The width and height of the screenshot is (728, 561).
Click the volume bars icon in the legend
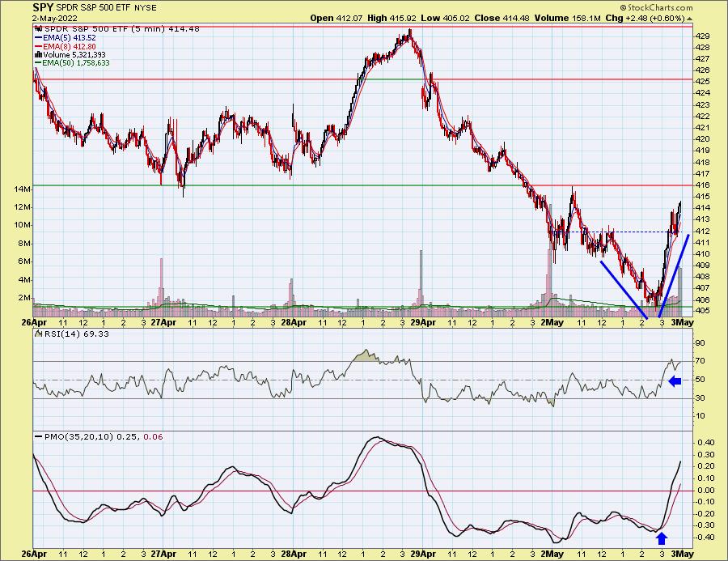[39, 55]
